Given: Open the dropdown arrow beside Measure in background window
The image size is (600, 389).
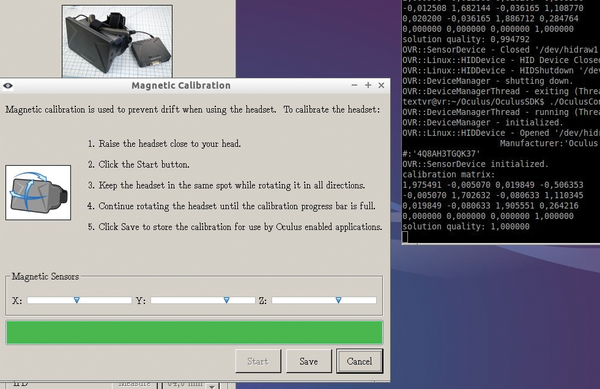Looking at the screenshot, I should 212,386.
